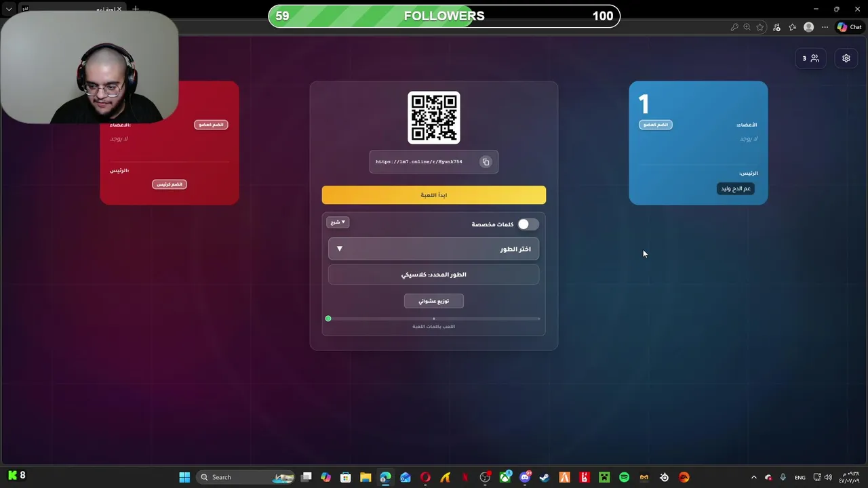Viewport: 868px width, 488px height.
Task: Click the QR code image
Action: [434, 117]
